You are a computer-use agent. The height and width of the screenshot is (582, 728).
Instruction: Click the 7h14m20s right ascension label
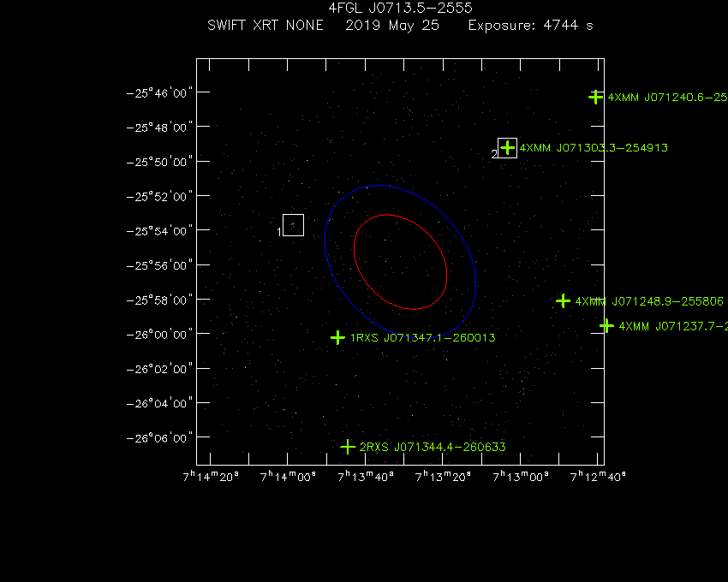[x=211, y=477]
